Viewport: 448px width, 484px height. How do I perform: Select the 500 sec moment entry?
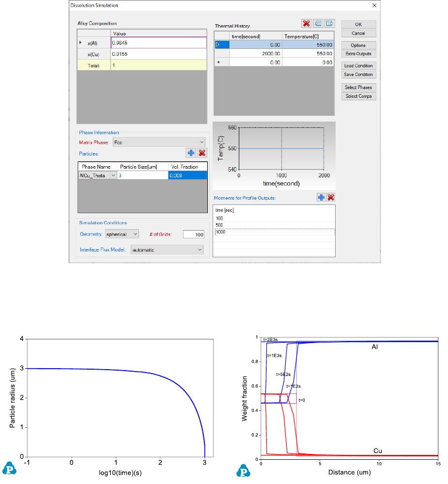(x=274, y=225)
